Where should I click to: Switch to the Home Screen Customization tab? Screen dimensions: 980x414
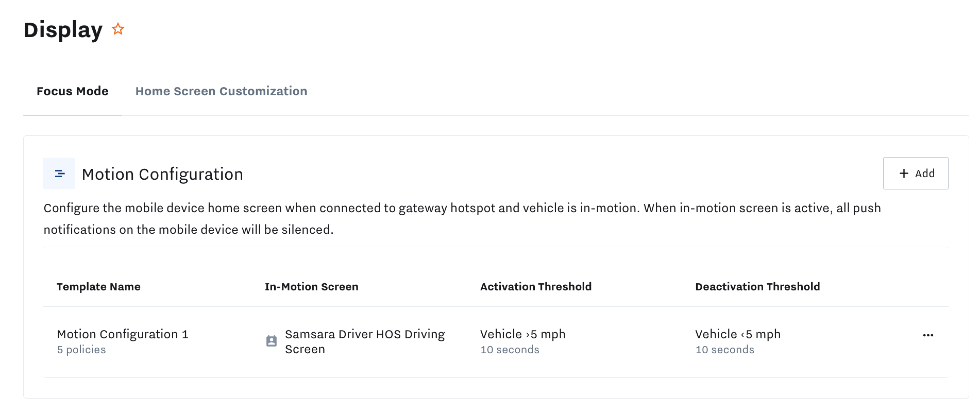point(221,91)
